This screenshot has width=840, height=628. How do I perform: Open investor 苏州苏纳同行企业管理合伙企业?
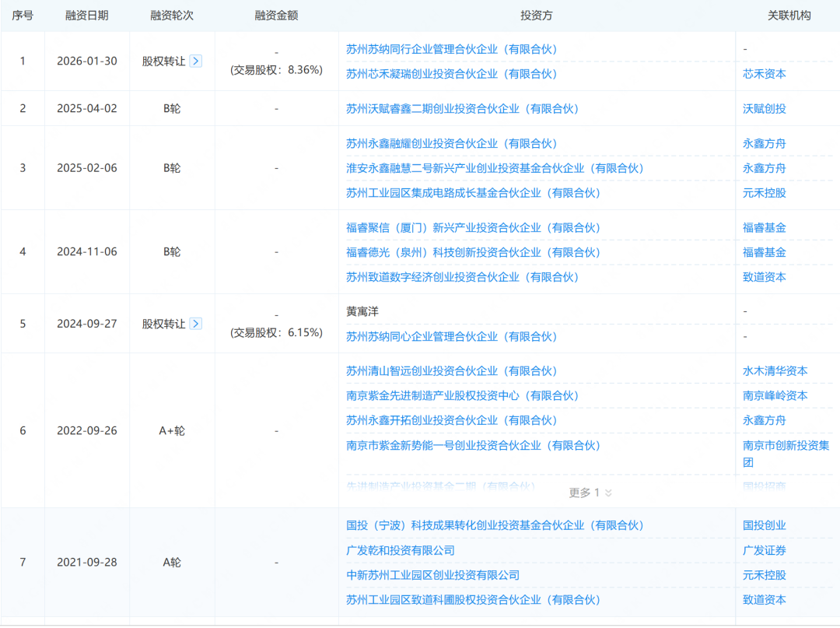click(452, 49)
